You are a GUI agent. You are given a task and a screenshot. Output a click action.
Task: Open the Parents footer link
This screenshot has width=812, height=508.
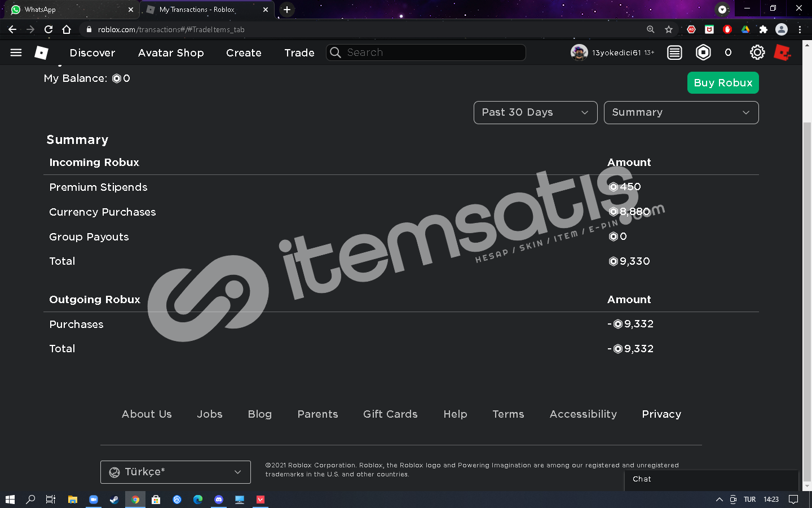[x=318, y=414]
